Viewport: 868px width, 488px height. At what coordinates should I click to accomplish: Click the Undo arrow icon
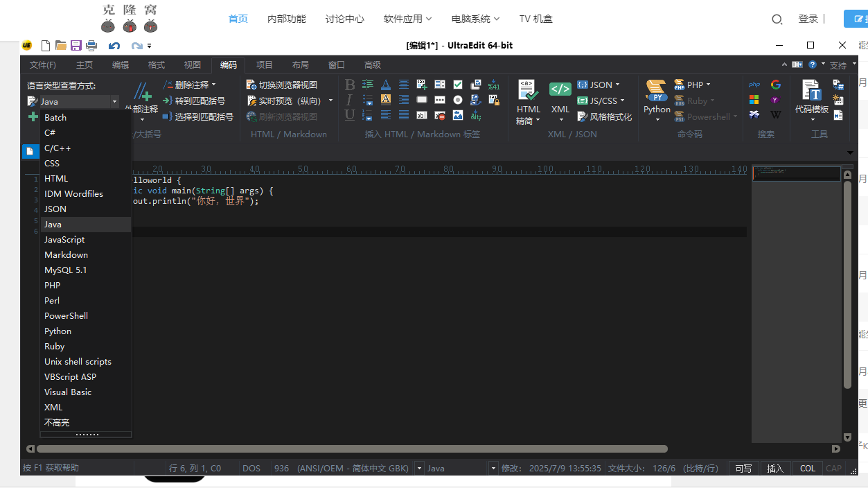click(114, 46)
